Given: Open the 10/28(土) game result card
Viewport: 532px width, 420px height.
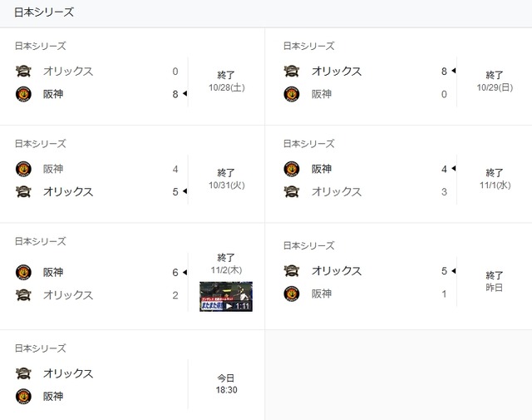Looking at the screenshot, I should point(132,77).
